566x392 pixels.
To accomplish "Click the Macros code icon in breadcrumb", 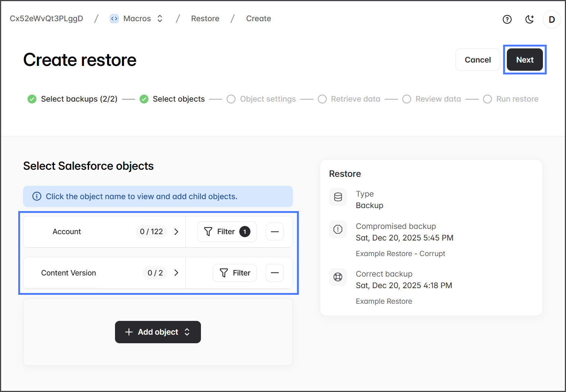I will pos(114,19).
